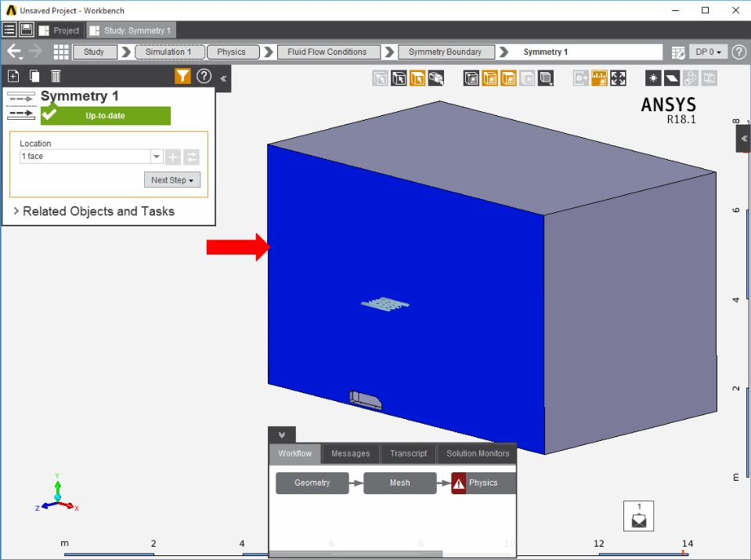This screenshot has width=751, height=560.
Task: Expand the right side panel
Action: click(x=744, y=139)
